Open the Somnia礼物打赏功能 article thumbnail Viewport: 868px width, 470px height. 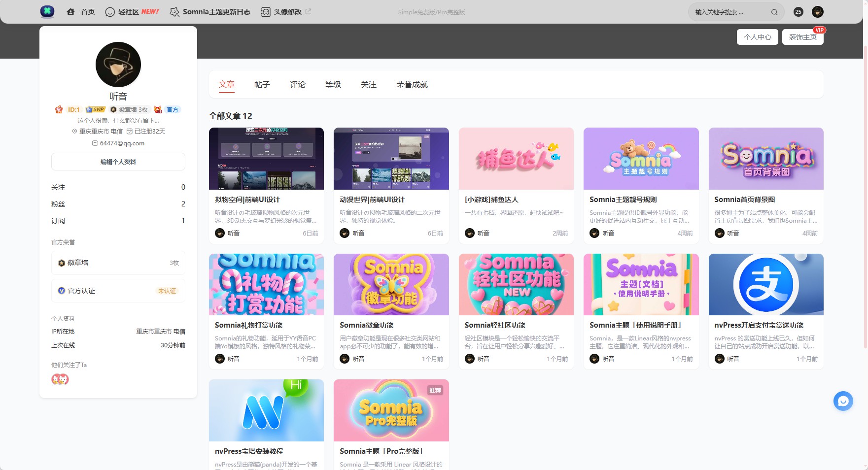(x=266, y=284)
